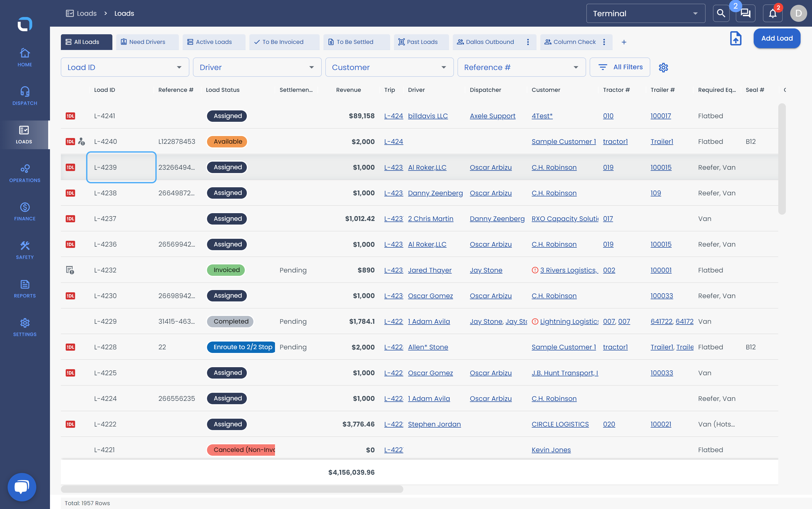This screenshot has height=509, width=812.
Task: Click the vertical table scrollbar
Action: pyautogui.click(x=782, y=159)
